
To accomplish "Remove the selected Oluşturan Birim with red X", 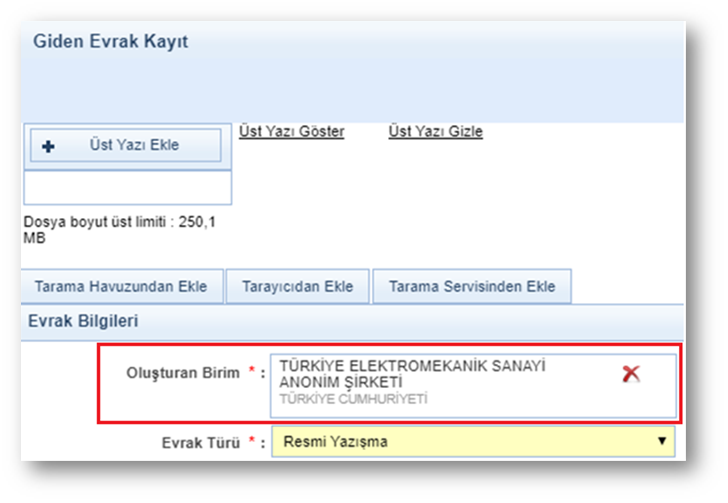I will pyautogui.click(x=631, y=374).
